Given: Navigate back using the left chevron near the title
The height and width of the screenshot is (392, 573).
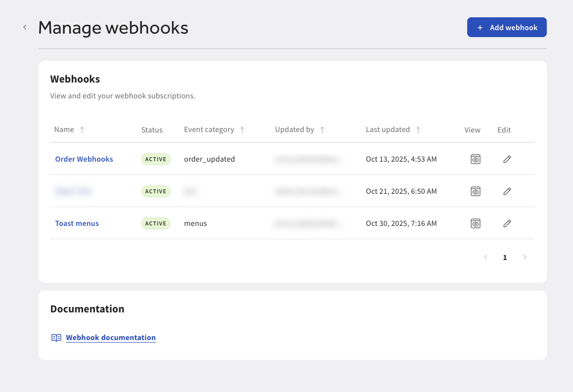Looking at the screenshot, I should [x=25, y=27].
